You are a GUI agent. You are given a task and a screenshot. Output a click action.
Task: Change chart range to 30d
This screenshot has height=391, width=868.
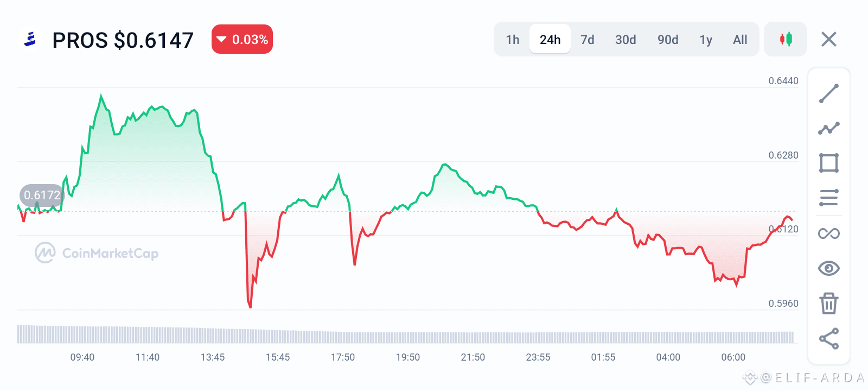[626, 40]
